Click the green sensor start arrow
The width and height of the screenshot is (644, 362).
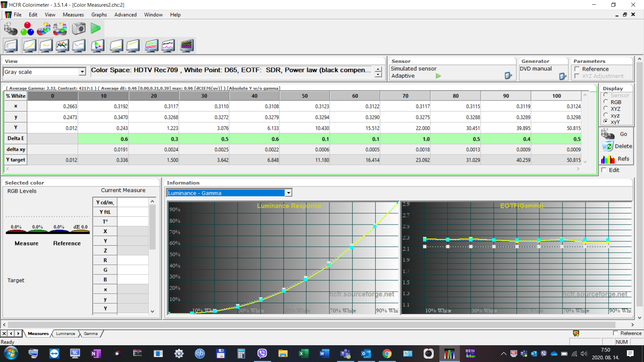438,76
